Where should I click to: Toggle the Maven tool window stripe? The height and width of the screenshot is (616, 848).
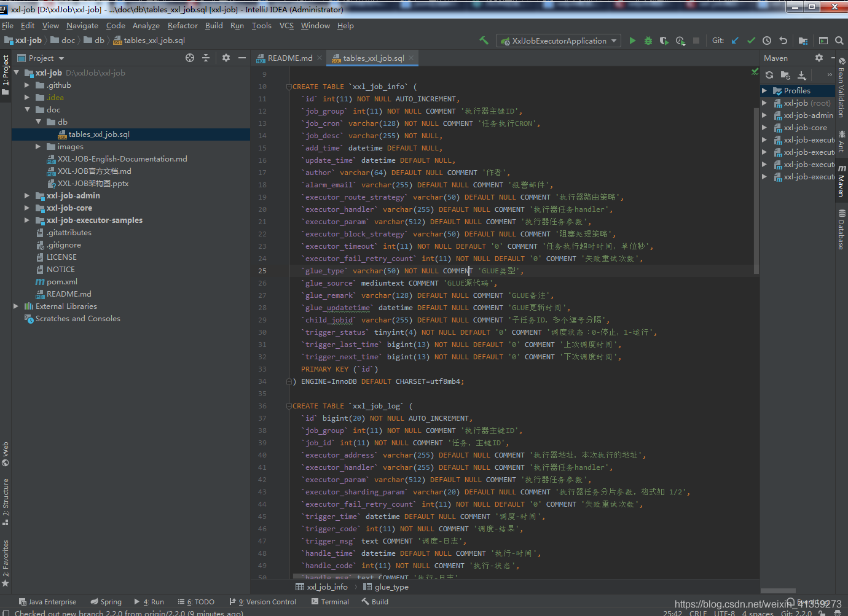(x=842, y=181)
